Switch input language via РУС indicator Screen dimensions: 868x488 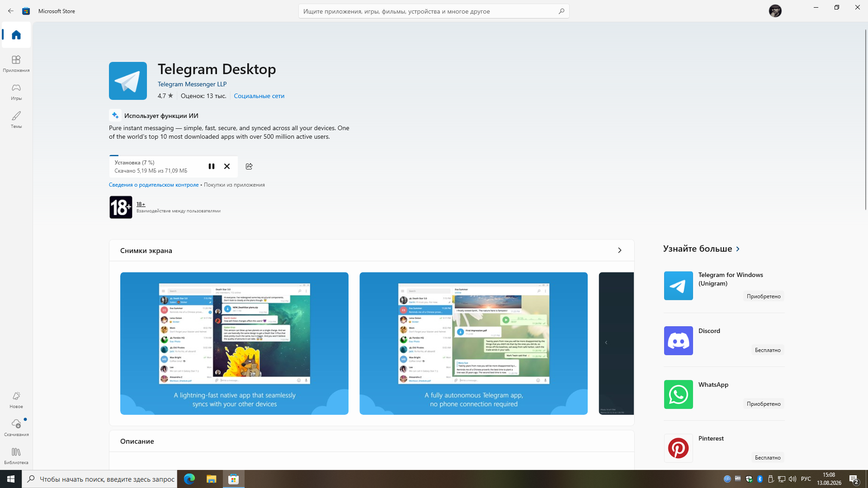coord(806,479)
